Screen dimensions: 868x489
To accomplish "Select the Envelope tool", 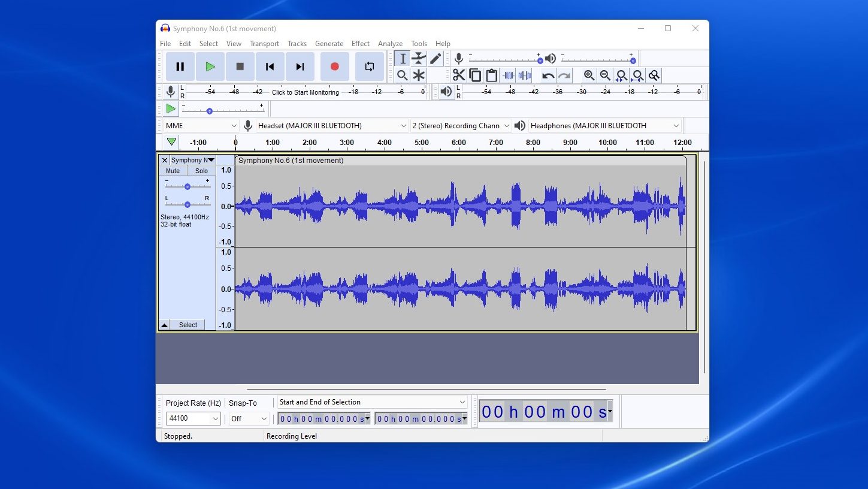I will [x=419, y=58].
